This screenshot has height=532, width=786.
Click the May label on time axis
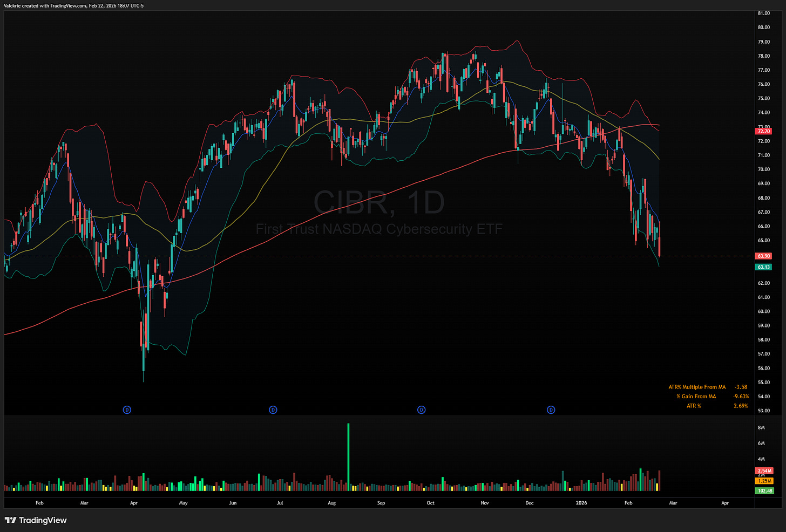click(183, 503)
